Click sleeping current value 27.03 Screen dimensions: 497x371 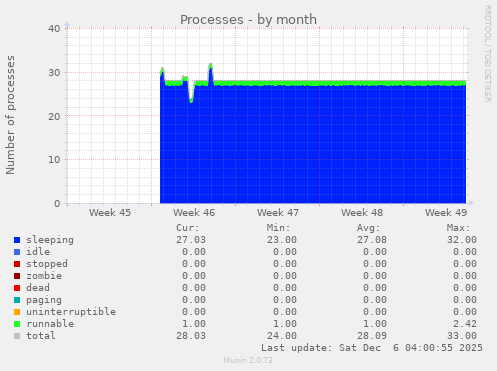[x=191, y=240]
